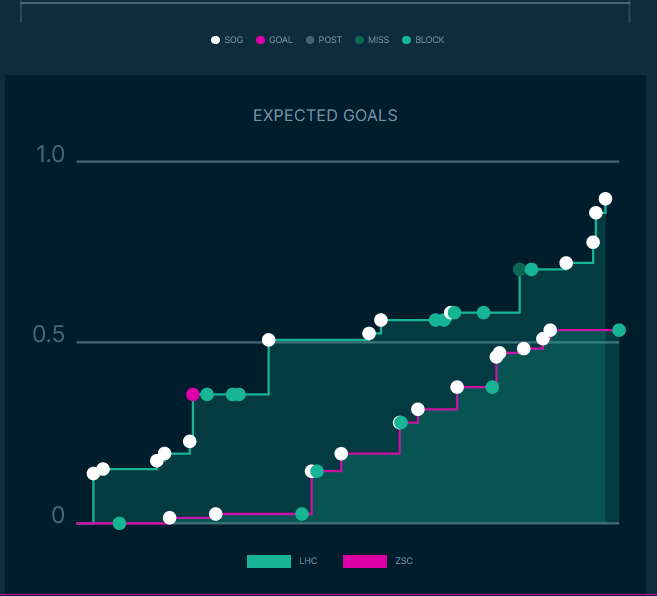This screenshot has height=596, width=657.
Task: Click the ZSC team legend label
Action: [x=403, y=562]
